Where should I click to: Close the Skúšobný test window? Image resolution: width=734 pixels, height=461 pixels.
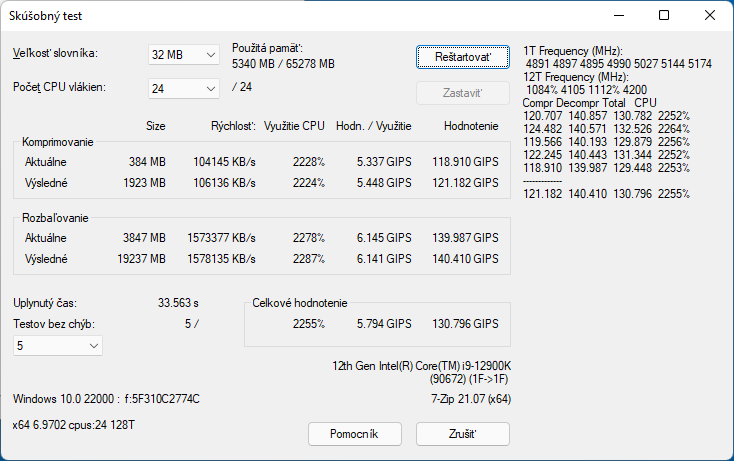point(709,15)
